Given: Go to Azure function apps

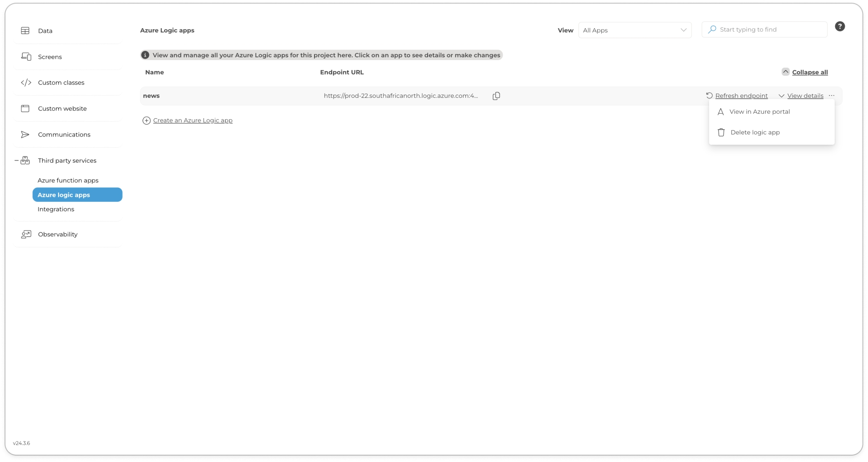Looking at the screenshot, I should [x=68, y=181].
